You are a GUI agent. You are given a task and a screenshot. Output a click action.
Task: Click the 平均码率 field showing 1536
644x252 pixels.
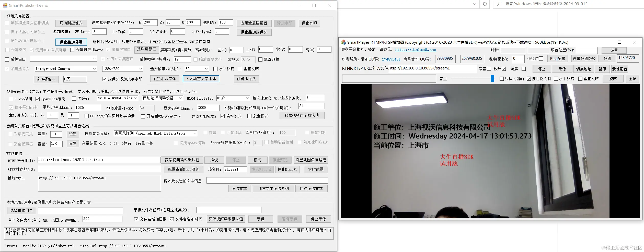pyautogui.click(x=88, y=108)
